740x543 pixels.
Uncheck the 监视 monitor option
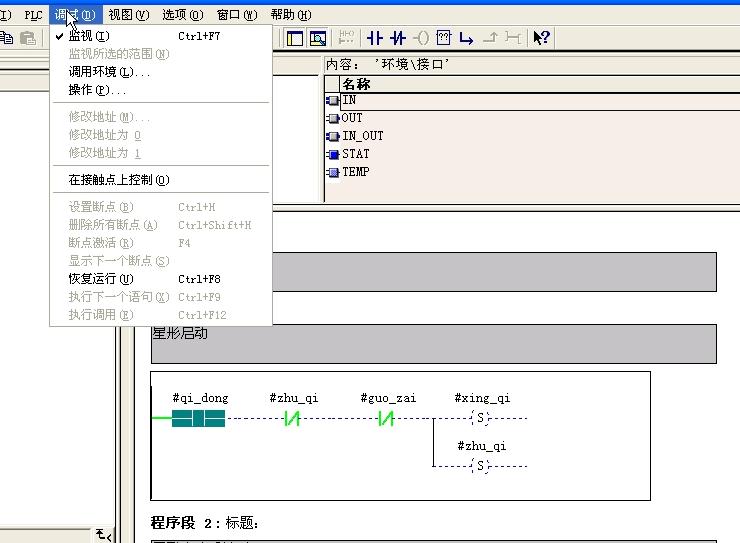[89, 36]
